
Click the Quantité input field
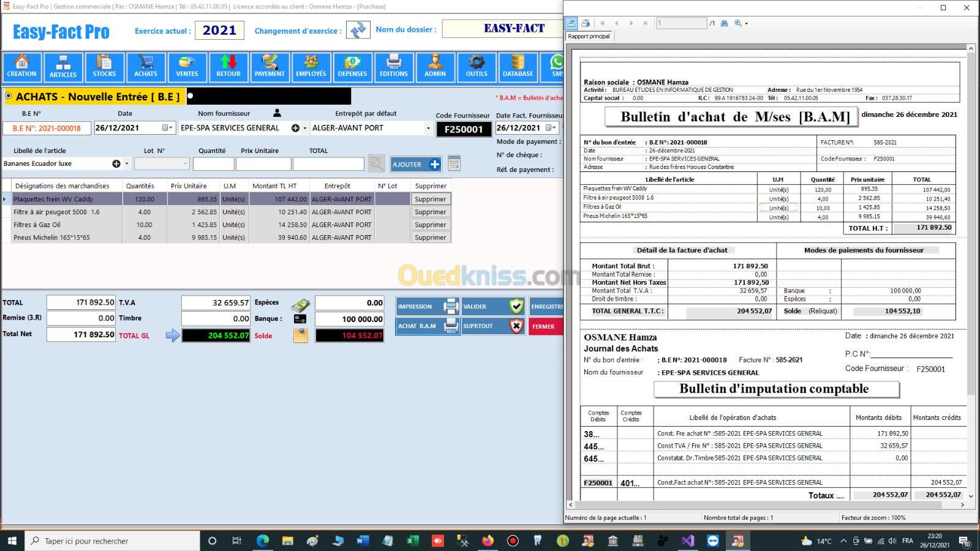[213, 163]
